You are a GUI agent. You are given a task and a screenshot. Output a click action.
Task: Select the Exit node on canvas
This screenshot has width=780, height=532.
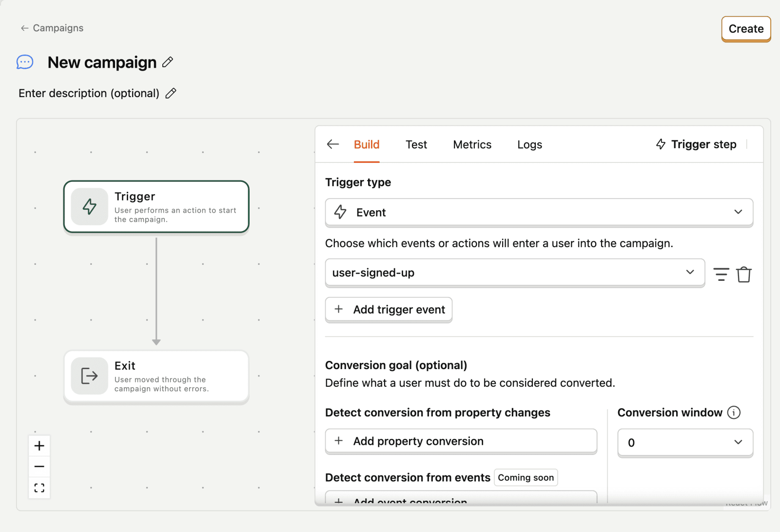156,376
